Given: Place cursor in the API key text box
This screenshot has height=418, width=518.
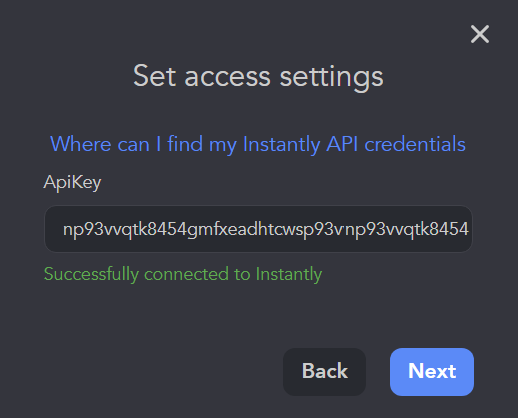Looking at the screenshot, I should [258, 229].
